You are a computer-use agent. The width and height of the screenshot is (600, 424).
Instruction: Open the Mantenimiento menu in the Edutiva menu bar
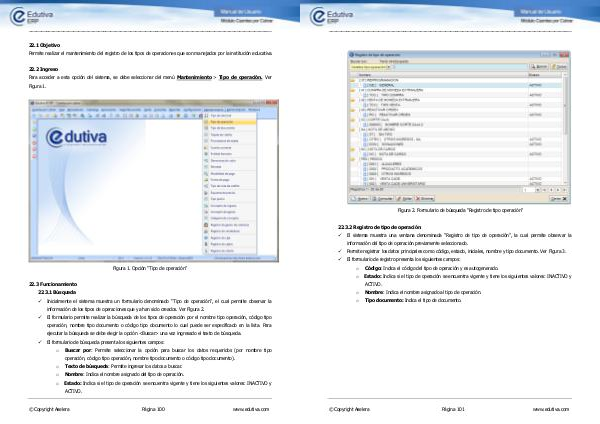212,110
